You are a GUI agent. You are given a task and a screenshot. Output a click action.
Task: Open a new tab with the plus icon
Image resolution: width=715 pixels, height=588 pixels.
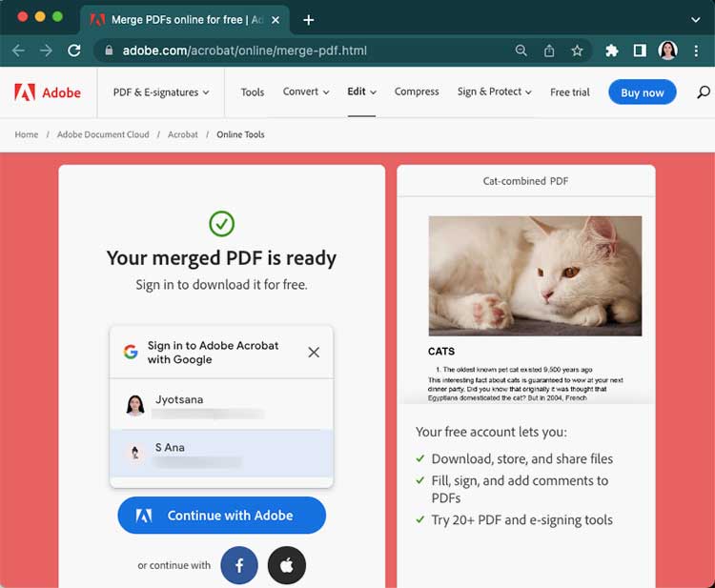coord(309,20)
